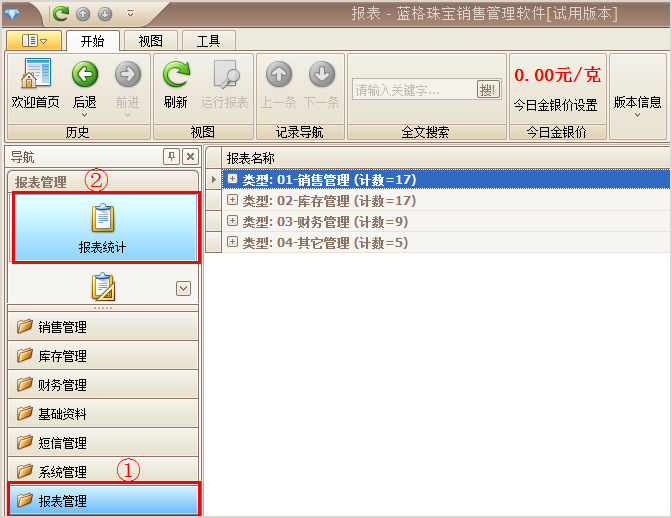Screen dimensions: 672x518
Task: Expand the 04-其它管理 report group
Action: [x=232, y=242]
